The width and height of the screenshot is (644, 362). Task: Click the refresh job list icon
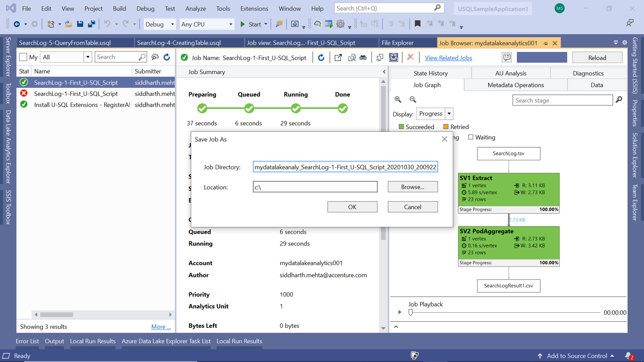pyautogui.click(x=167, y=57)
